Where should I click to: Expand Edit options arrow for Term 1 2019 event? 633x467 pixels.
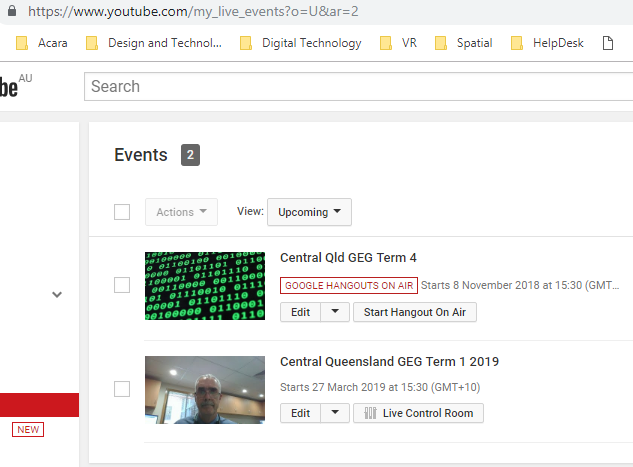pyautogui.click(x=335, y=413)
